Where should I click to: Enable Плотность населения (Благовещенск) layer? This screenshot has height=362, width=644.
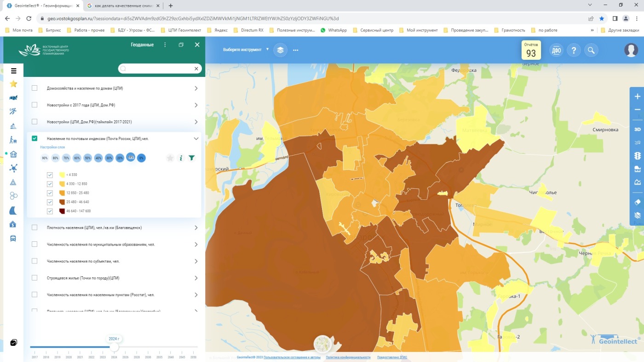(x=34, y=228)
